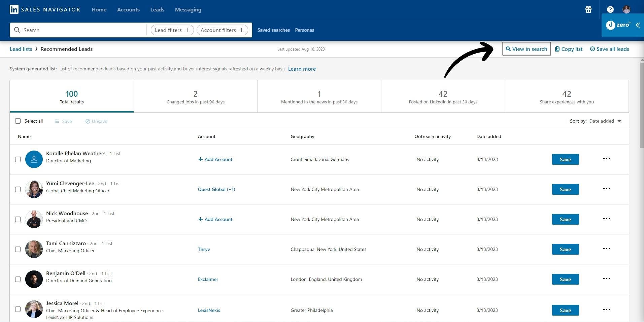Select the 100 Total results tab

click(72, 96)
